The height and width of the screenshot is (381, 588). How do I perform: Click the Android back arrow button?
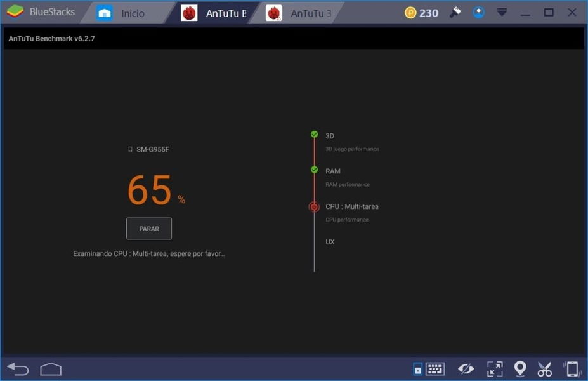click(x=18, y=369)
